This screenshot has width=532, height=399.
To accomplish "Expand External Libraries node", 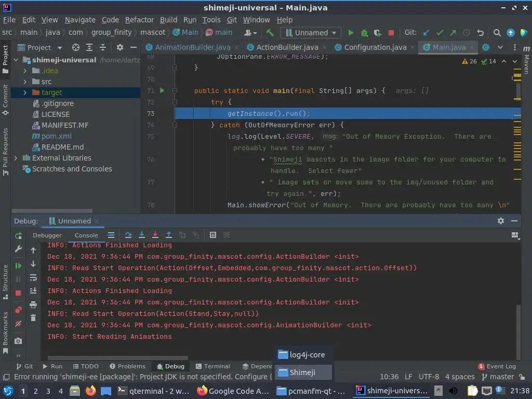I will coord(16,158).
